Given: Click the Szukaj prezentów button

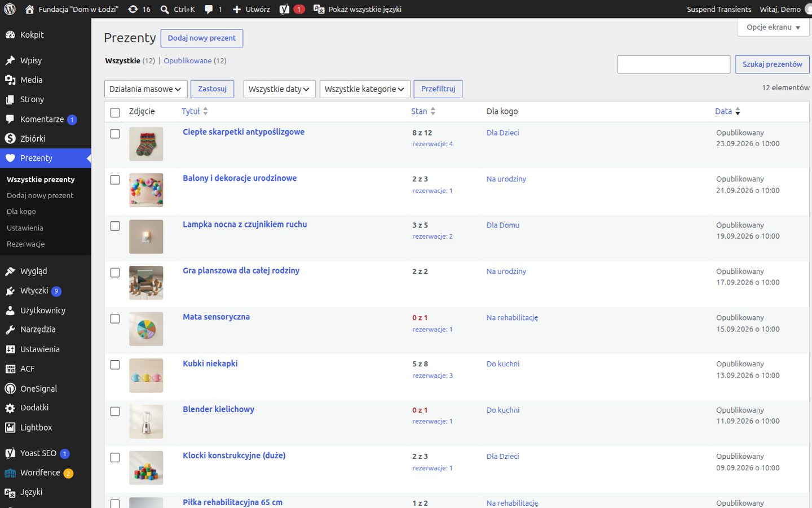Looking at the screenshot, I should (x=772, y=64).
